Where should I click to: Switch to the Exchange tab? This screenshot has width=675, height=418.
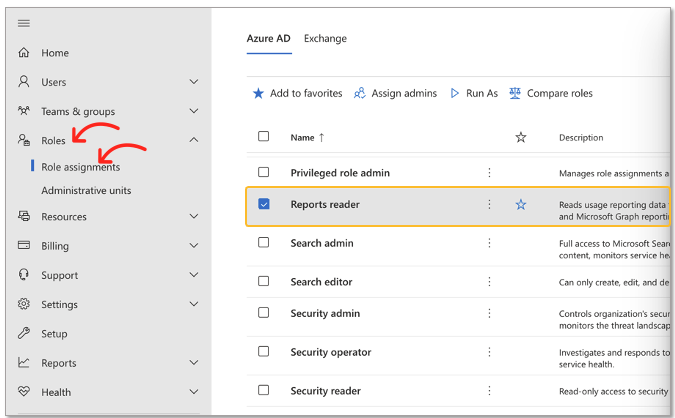(x=325, y=38)
